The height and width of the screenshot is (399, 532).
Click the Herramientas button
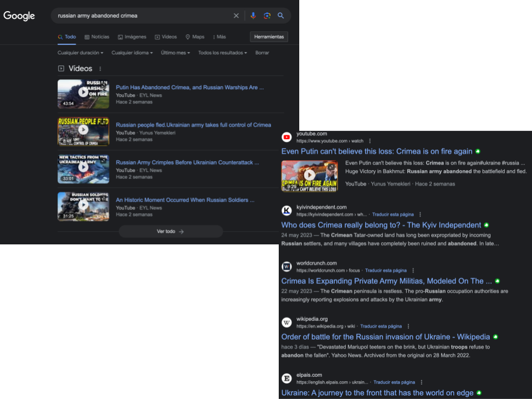[269, 37]
